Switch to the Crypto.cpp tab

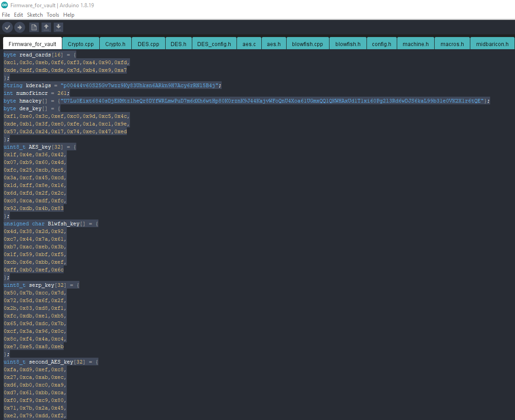pos(81,44)
